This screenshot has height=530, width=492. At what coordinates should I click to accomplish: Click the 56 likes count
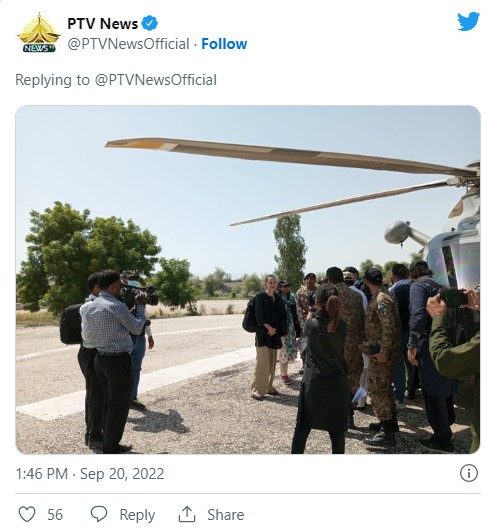pyautogui.click(x=55, y=515)
